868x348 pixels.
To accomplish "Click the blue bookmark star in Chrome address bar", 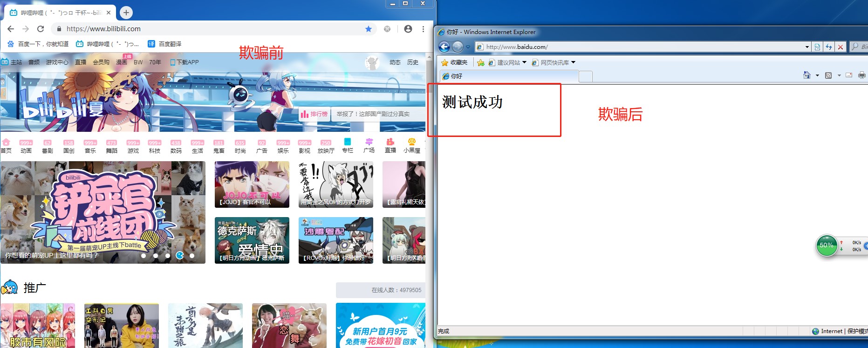I will point(369,29).
